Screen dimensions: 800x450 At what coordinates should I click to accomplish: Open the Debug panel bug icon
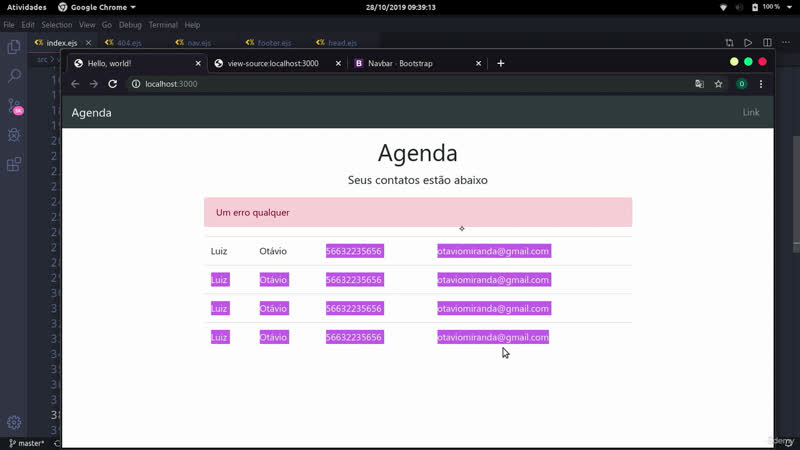[14, 135]
